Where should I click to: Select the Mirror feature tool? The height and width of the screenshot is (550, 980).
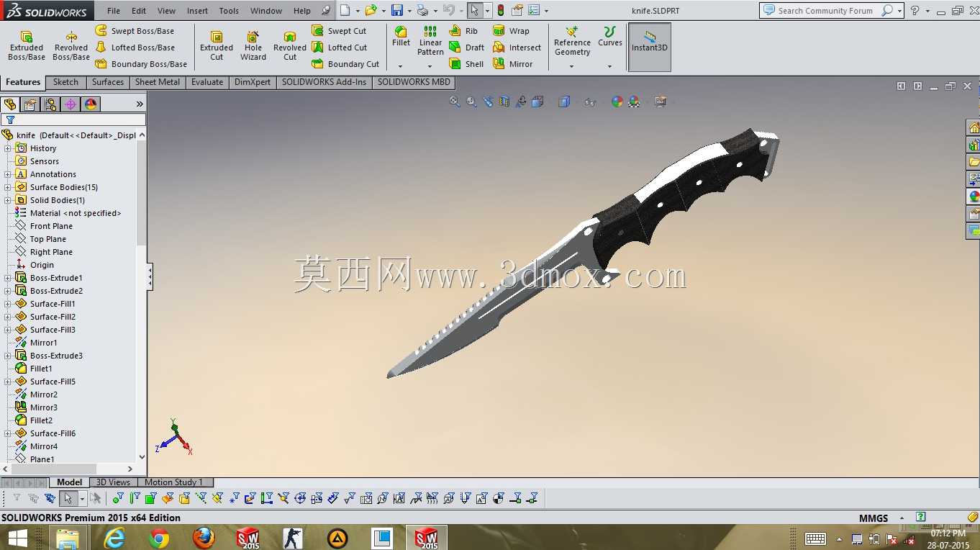pos(512,64)
